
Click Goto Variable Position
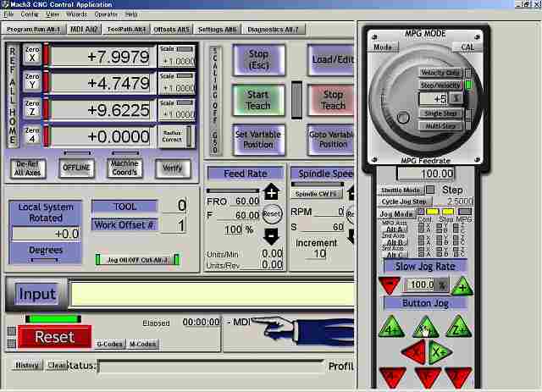331,140
